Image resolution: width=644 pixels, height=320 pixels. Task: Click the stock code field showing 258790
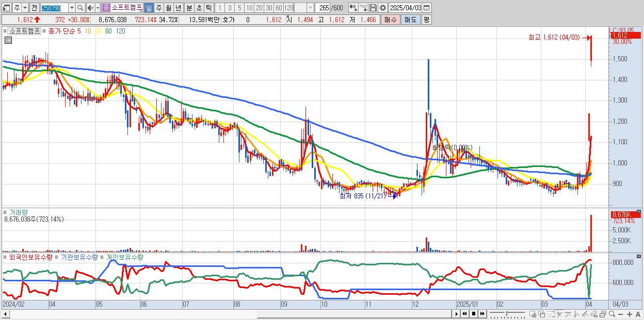(54, 8)
